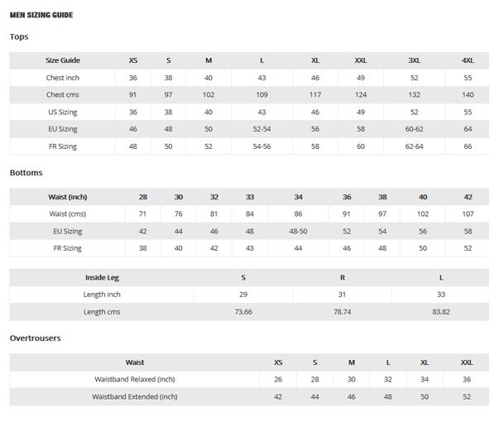Click the Size Guide header cell
Image resolution: width=504 pixels, height=427 pixels.
[x=62, y=60]
